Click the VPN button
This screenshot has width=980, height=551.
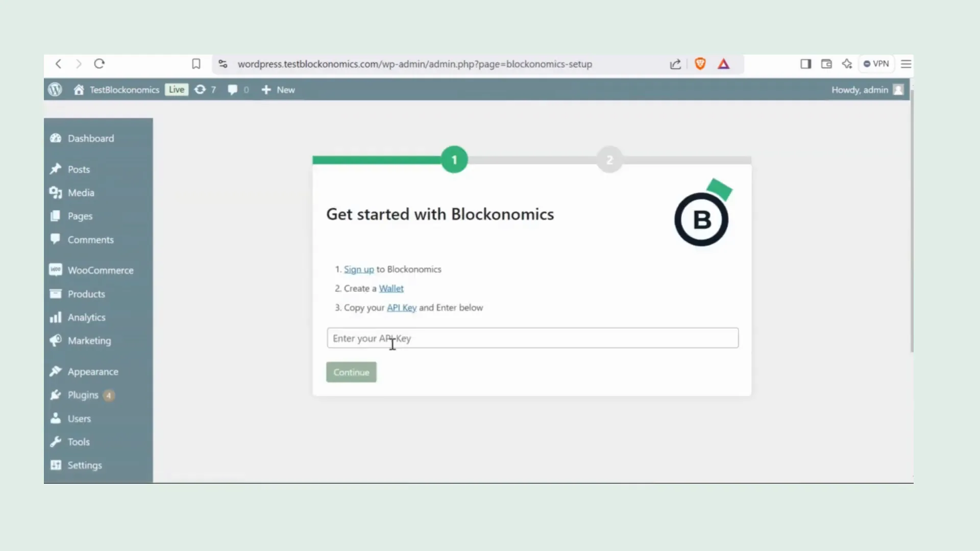pyautogui.click(x=876, y=64)
